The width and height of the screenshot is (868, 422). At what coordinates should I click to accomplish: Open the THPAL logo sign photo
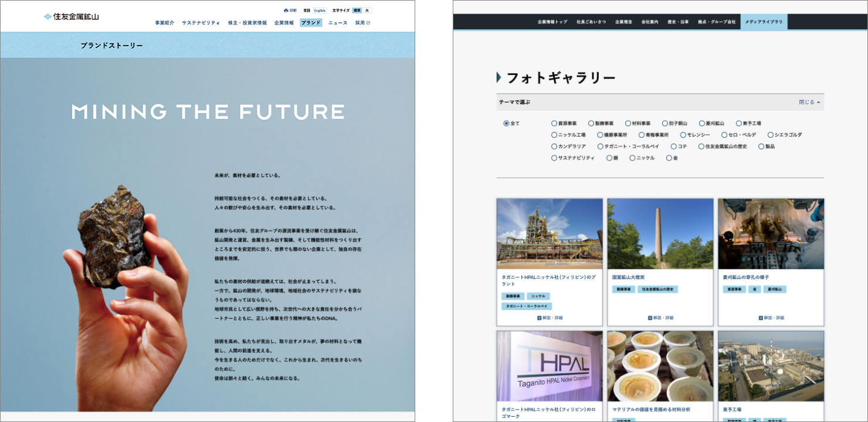pyautogui.click(x=550, y=366)
